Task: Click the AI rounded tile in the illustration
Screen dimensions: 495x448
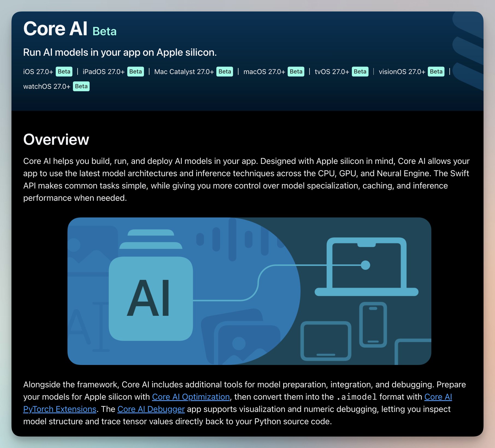Action: [151, 299]
